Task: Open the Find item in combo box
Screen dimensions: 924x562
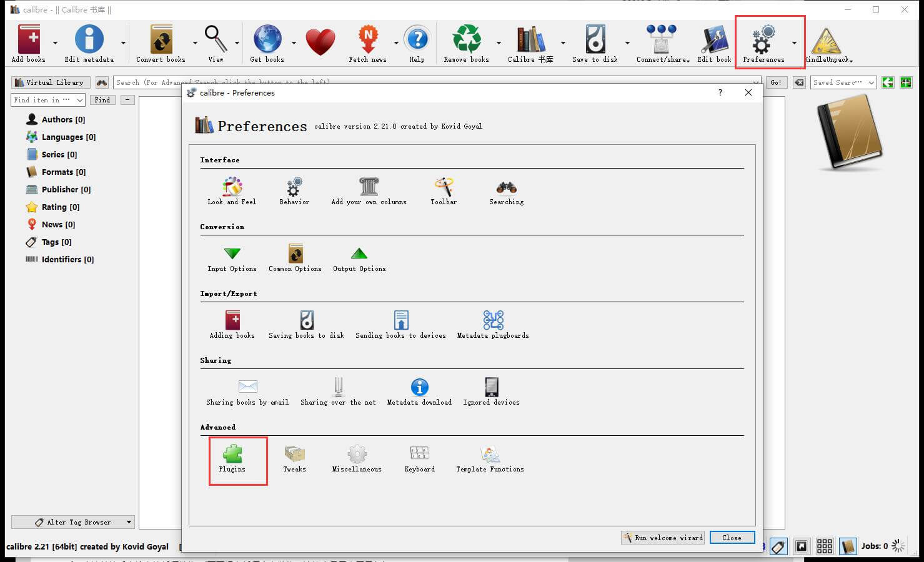Action: pos(48,100)
